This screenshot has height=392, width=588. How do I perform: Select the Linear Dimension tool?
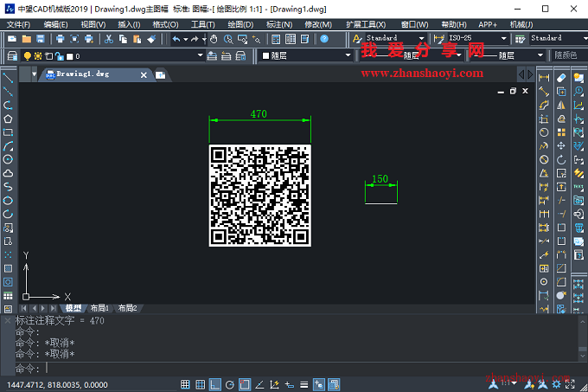click(544, 78)
